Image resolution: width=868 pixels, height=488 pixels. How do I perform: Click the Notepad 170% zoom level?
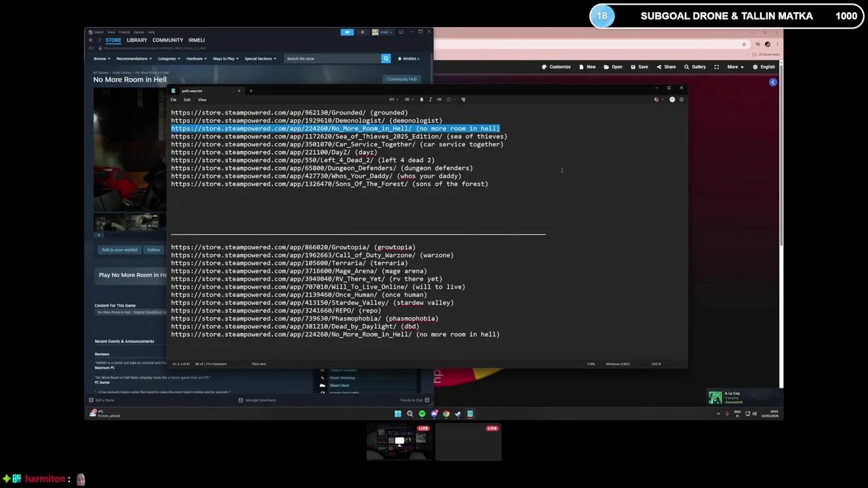click(591, 364)
